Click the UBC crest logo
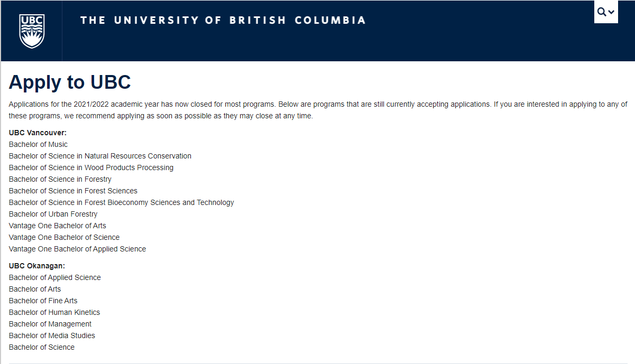 pyautogui.click(x=32, y=31)
